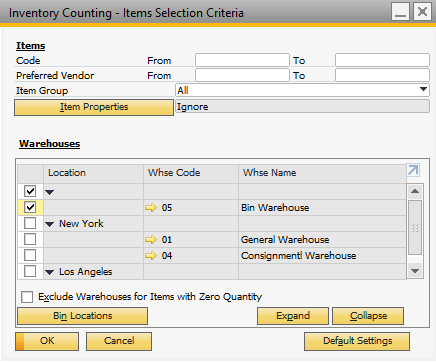This screenshot has width=436, height=362.
Task: Click the Location column header
Action: 94,173
